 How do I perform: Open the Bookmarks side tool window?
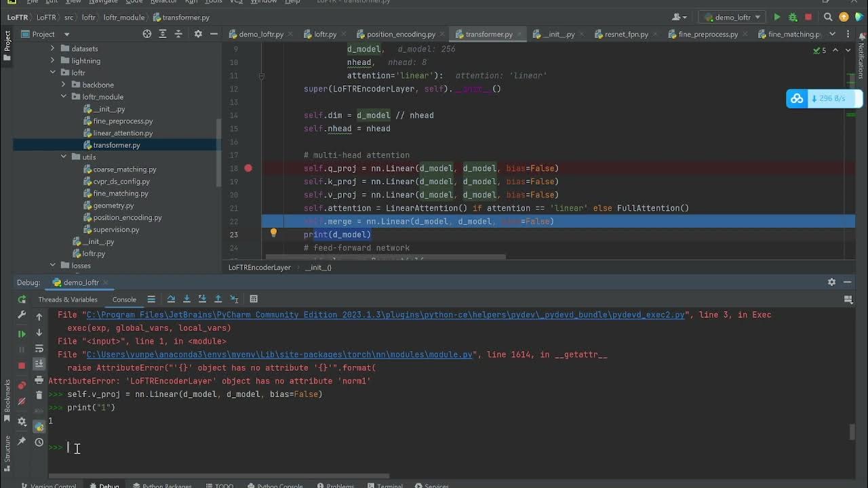7,400
